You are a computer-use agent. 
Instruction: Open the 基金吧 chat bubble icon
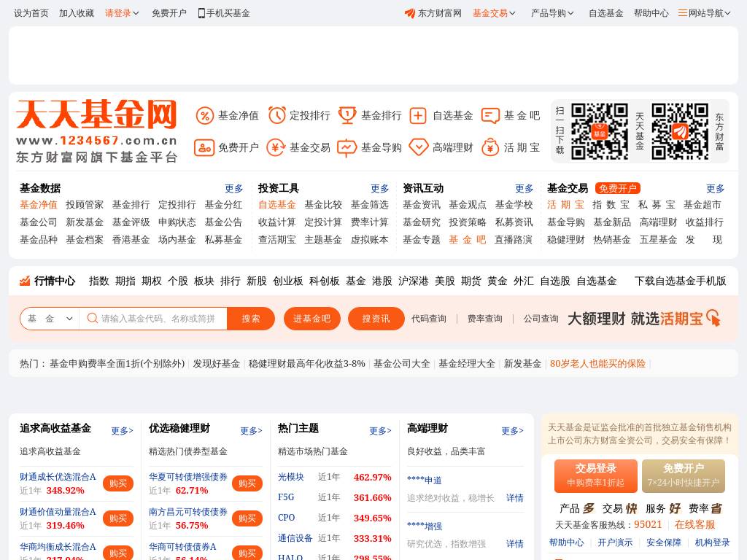490,115
